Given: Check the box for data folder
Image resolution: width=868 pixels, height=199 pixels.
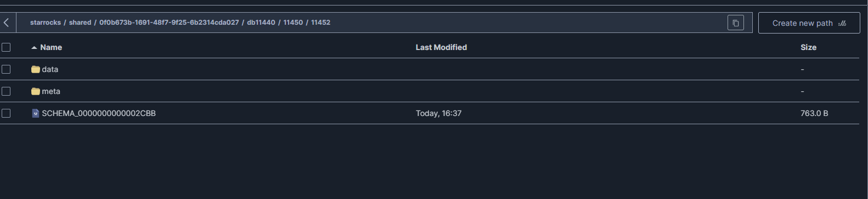Looking at the screenshot, I should tap(6, 69).
